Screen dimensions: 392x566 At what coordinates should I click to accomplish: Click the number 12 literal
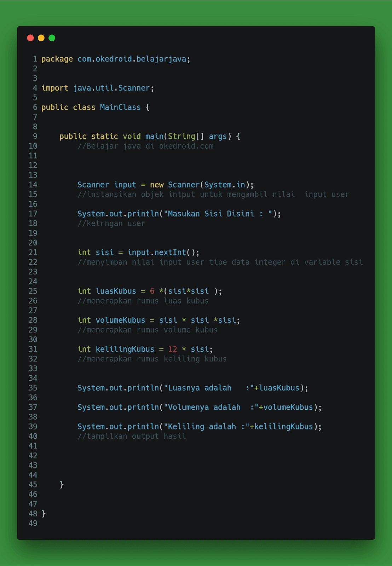(173, 349)
